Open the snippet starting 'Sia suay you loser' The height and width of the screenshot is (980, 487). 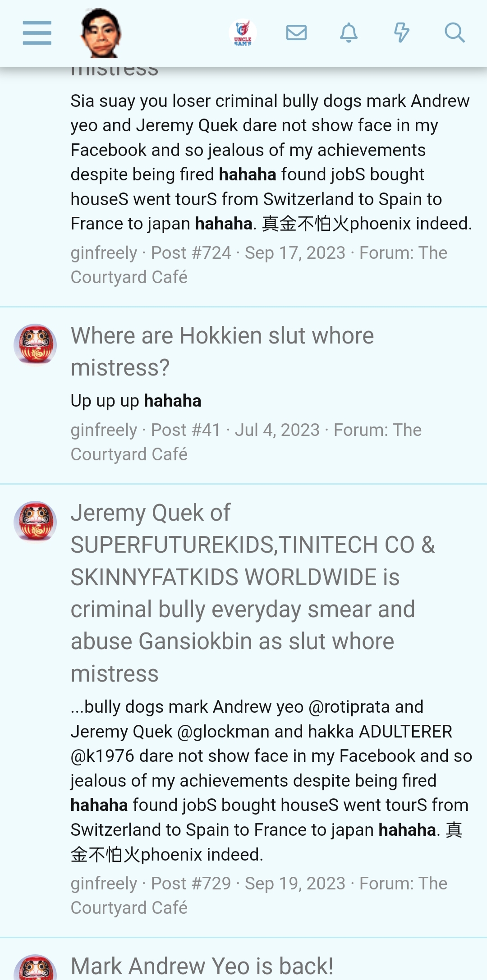[271, 162]
